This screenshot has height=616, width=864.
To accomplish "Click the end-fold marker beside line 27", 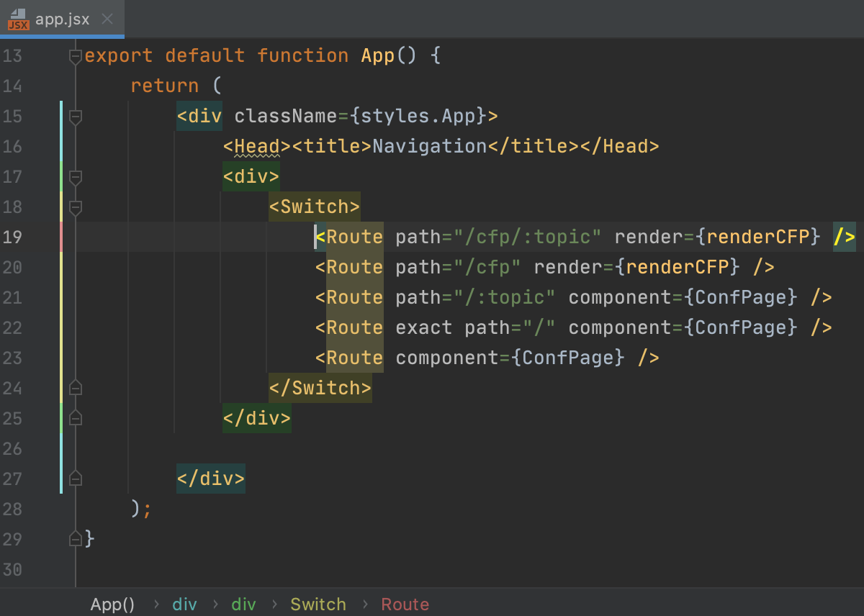I will coord(75,479).
